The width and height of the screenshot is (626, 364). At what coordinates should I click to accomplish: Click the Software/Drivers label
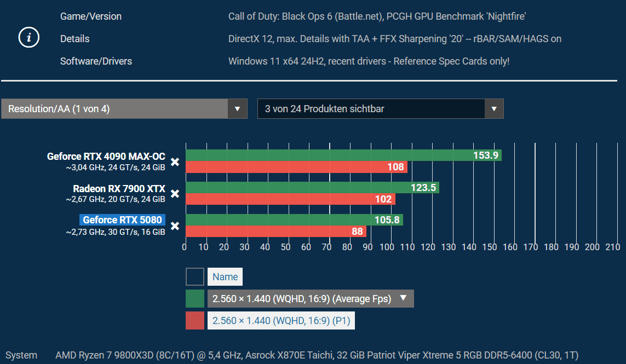(x=96, y=61)
